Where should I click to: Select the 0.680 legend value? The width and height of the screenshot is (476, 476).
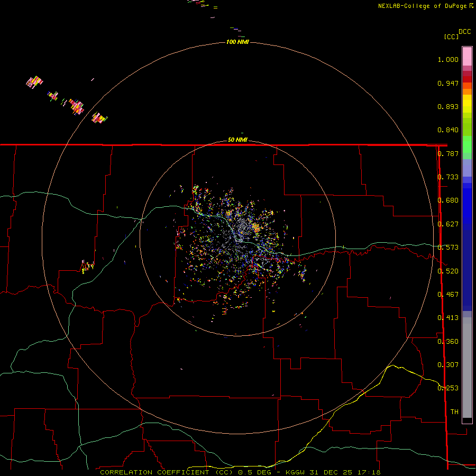tap(448, 200)
